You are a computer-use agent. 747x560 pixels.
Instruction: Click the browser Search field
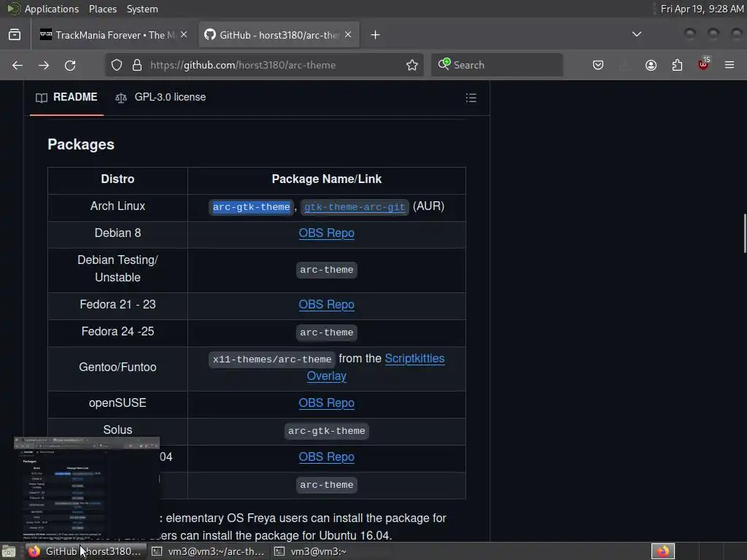[497, 65]
